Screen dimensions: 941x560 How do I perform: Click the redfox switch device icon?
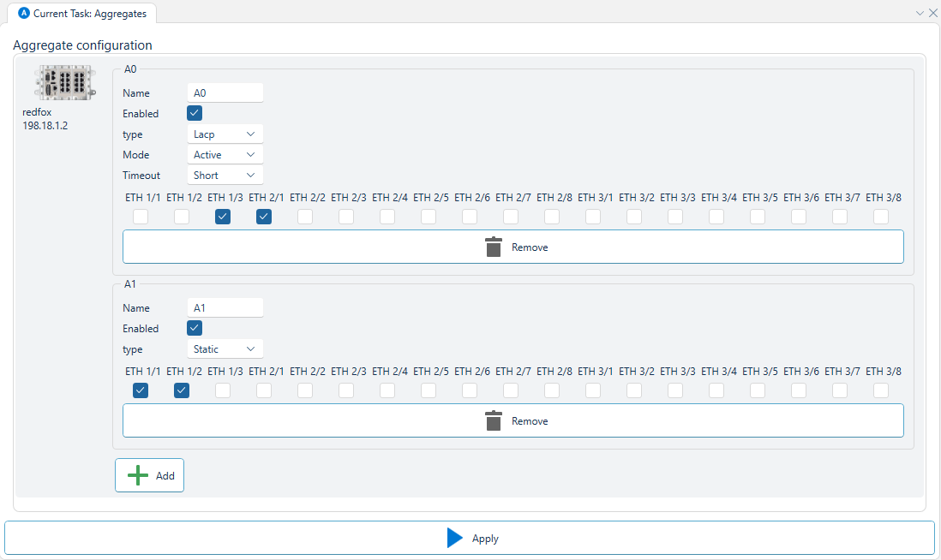tap(54, 83)
